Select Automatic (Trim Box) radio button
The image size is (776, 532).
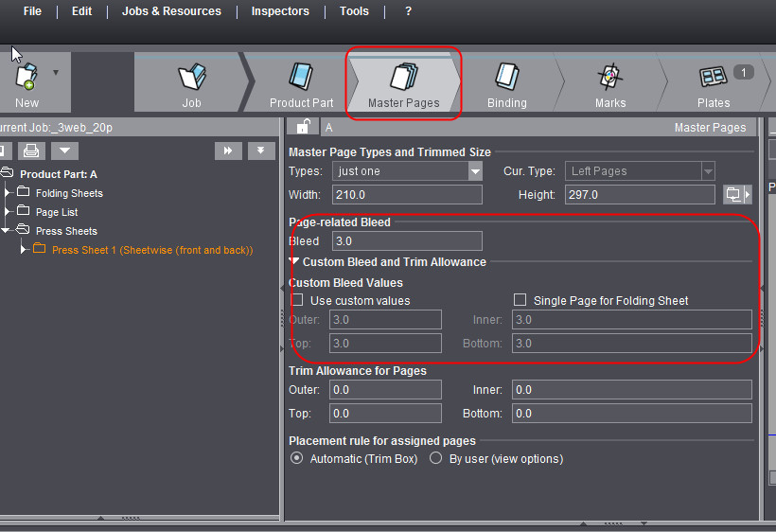tap(297, 458)
